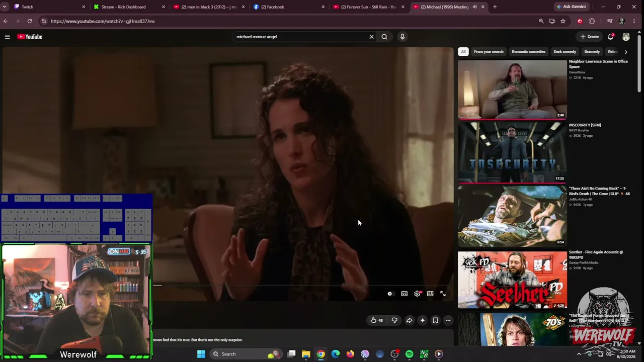
Task: Open the browser zoom control in address bar
Action: (x=541, y=21)
